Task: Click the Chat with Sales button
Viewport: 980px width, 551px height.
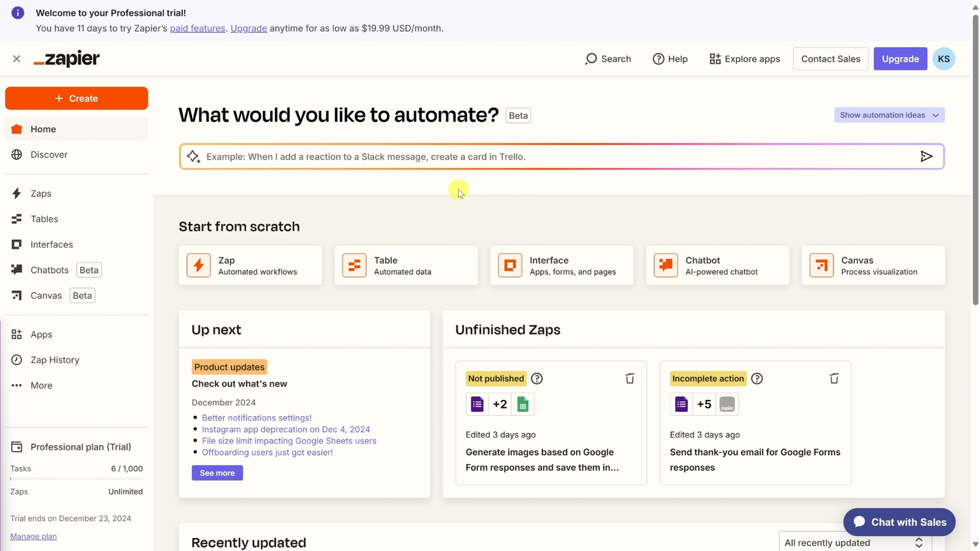Action: point(899,522)
